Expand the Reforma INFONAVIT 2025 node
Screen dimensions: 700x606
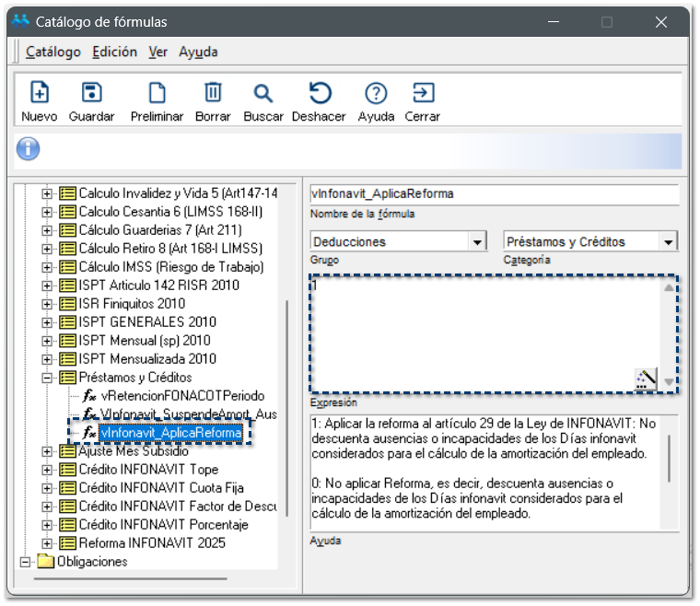(x=48, y=543)
